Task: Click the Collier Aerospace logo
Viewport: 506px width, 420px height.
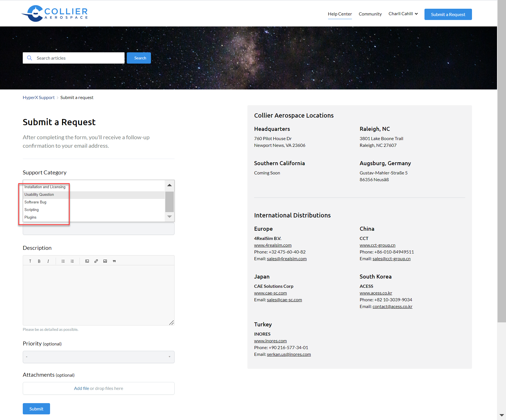Action: tap(55, 13)
